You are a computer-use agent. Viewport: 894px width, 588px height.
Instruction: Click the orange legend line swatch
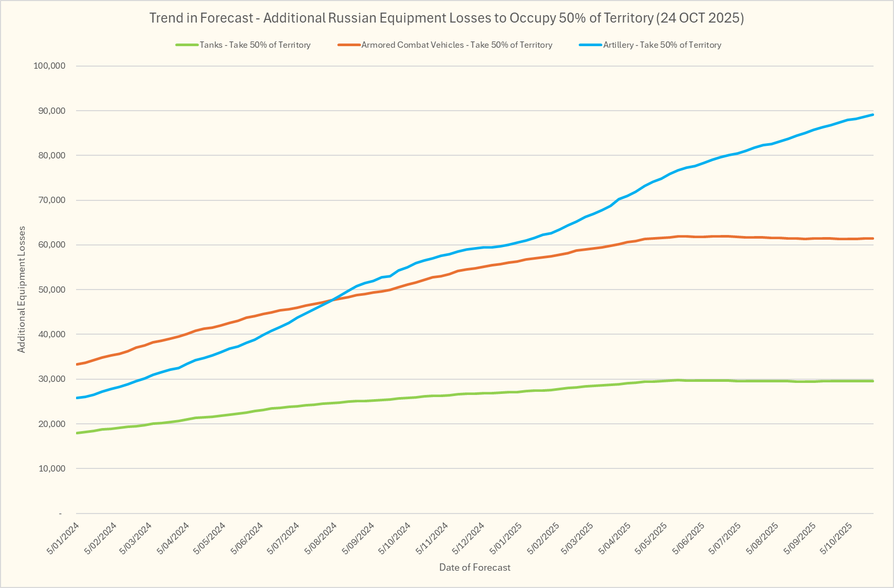click(x=349, y=45)
